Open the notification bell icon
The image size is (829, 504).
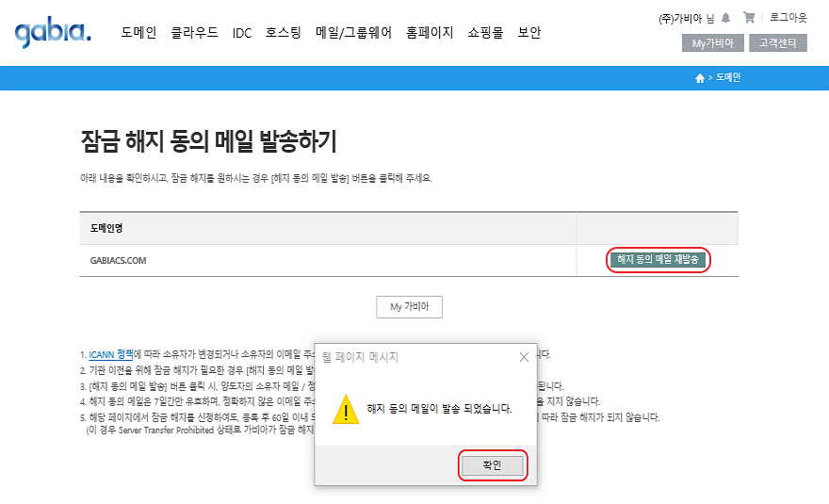(x=726, y=18)
